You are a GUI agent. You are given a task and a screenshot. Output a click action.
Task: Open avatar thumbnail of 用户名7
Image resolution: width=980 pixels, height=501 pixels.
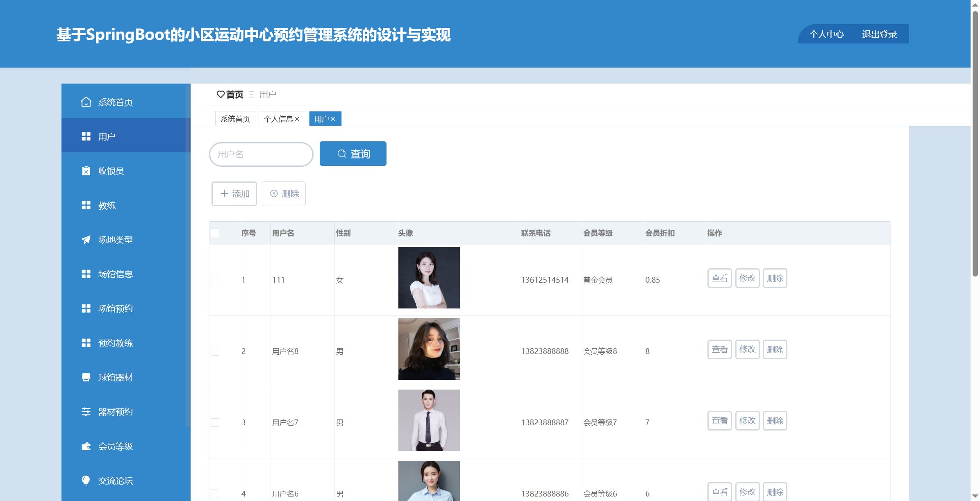click(x=429, y=420)
